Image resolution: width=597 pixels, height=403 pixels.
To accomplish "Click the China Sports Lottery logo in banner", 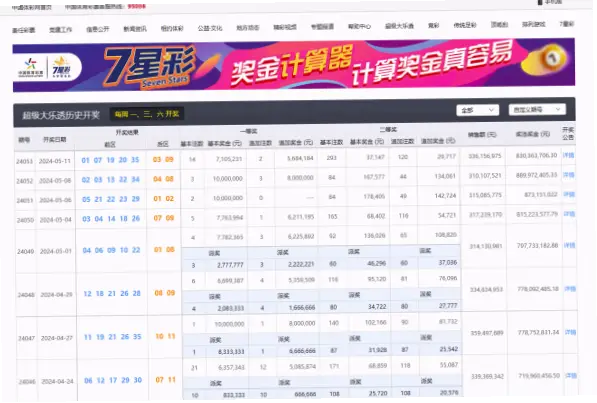I will point(31,68).
